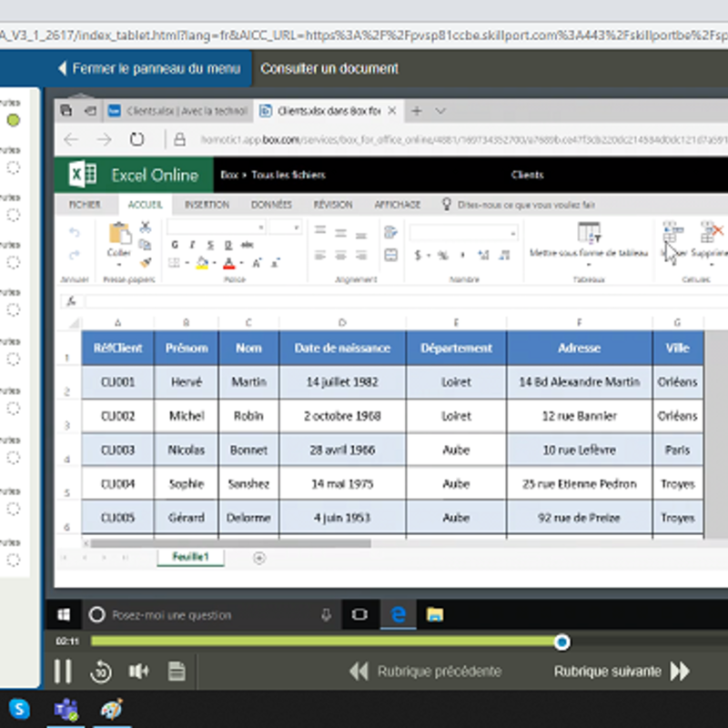Click Mettre sous forme de tableau icon
This screenshot has width=728, height=728.
click(x=589, y=232)
